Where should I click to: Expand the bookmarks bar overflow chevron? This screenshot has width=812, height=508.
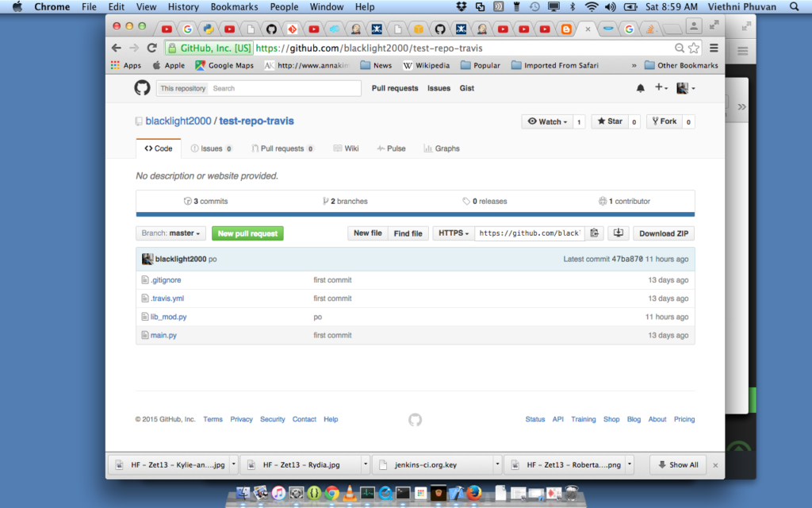click(634, 65)
